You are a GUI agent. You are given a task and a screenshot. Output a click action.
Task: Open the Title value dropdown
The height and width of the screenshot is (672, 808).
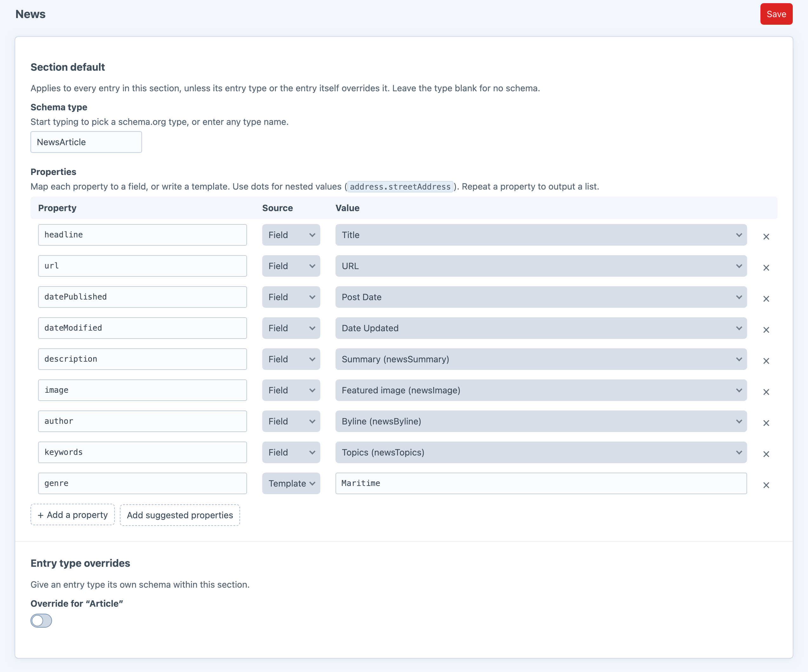[x=541, y=235]
